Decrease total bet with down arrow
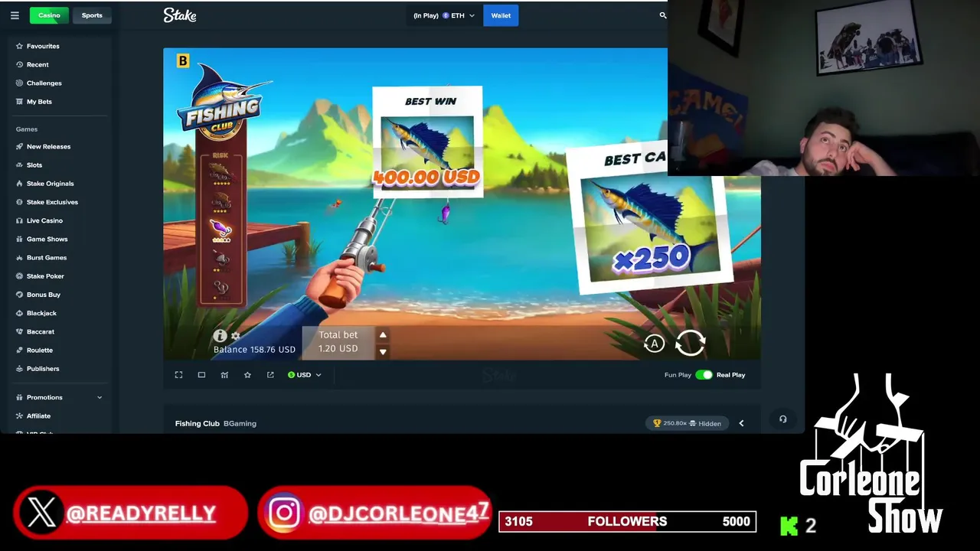Image resolution: width=980 pixels, height=551 pixels. click(x=383, y=352)
